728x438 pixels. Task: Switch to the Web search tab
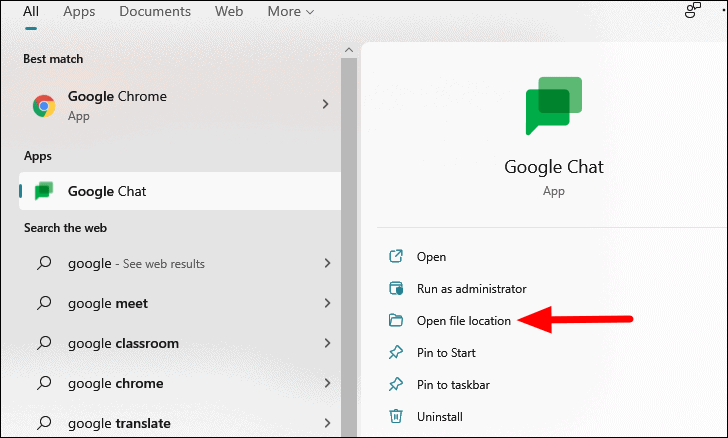(229, 11)
